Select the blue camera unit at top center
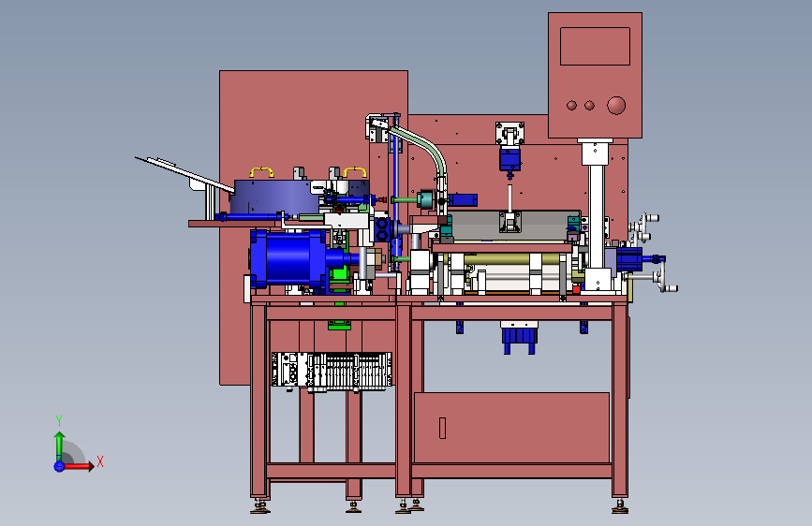 pos(510,159)
